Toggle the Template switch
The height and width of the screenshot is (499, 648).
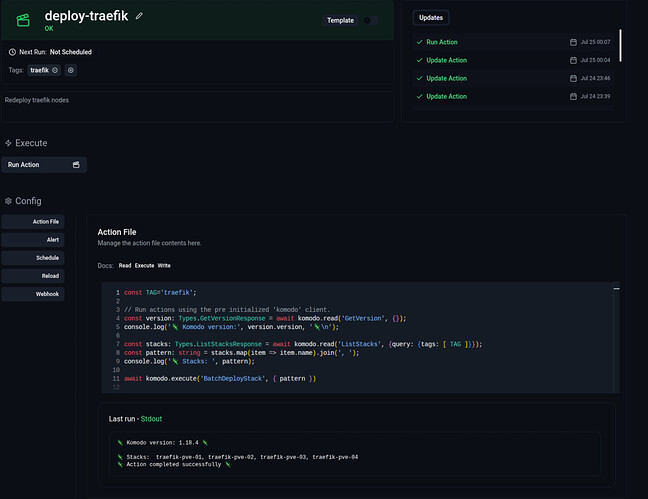pyautogui.click(x=368, y=20)
